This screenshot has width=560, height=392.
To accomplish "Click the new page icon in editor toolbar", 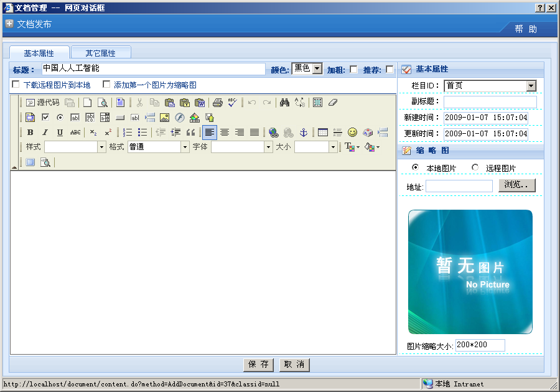I will [87, 103].
